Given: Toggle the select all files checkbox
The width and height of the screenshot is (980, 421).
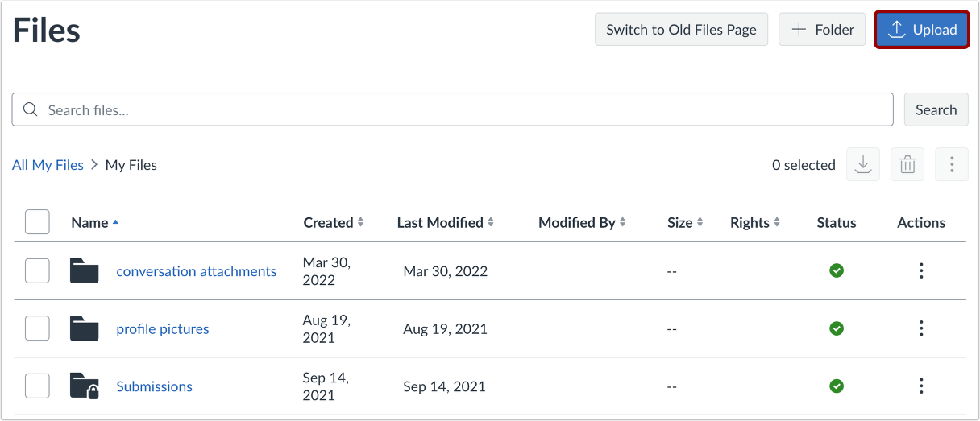Looking at the screenshot, I should click(37, 222).
